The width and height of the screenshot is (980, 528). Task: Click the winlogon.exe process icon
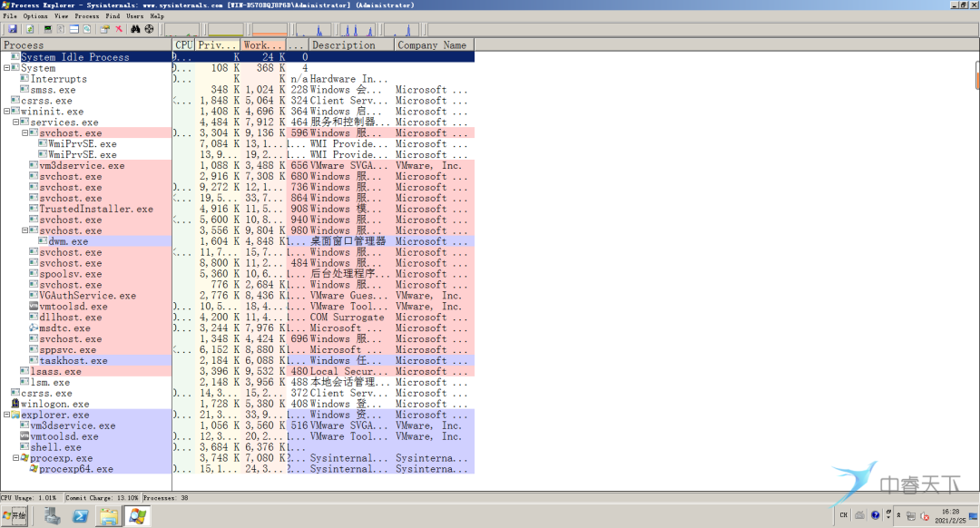click(15, 404)
